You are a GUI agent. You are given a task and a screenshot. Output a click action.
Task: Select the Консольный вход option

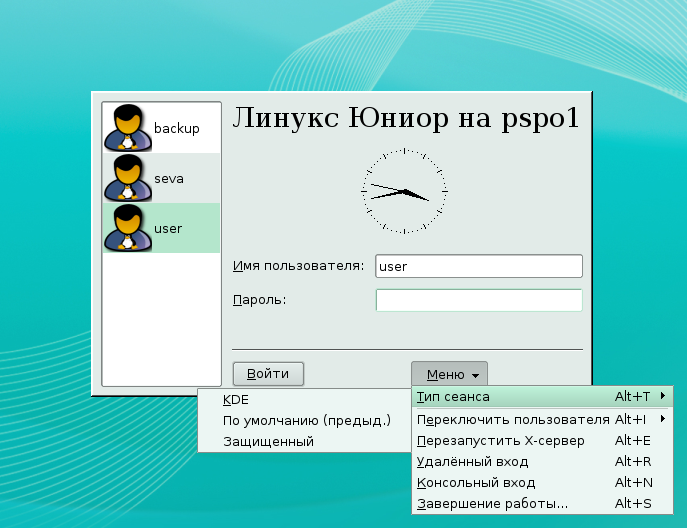pyautogui.click(x=472, y=482)
